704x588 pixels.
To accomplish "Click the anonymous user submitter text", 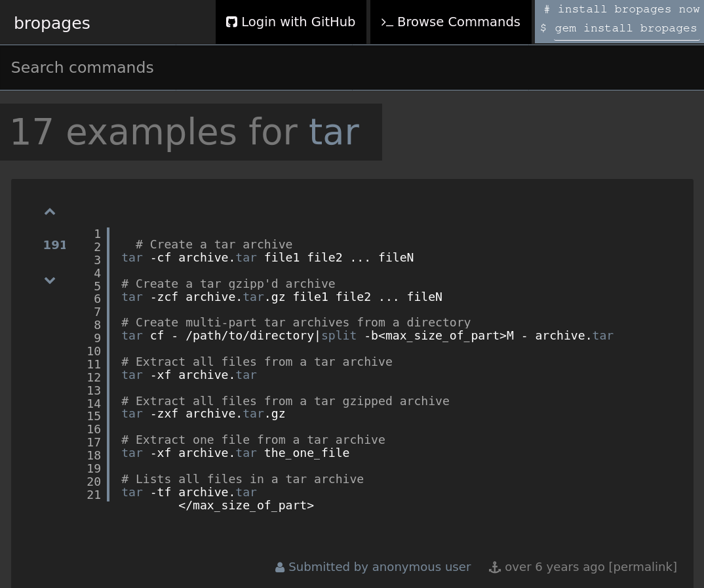I will click(421, 567).
